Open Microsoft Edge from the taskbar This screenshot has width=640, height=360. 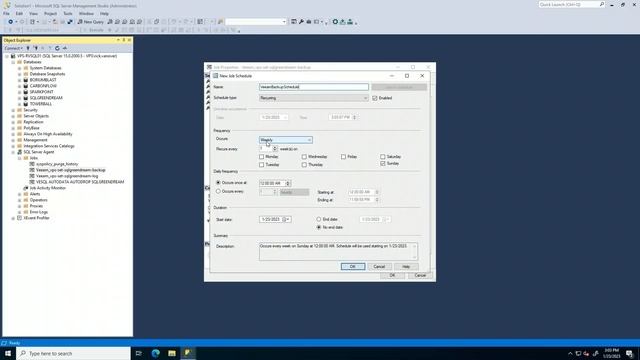156,353
